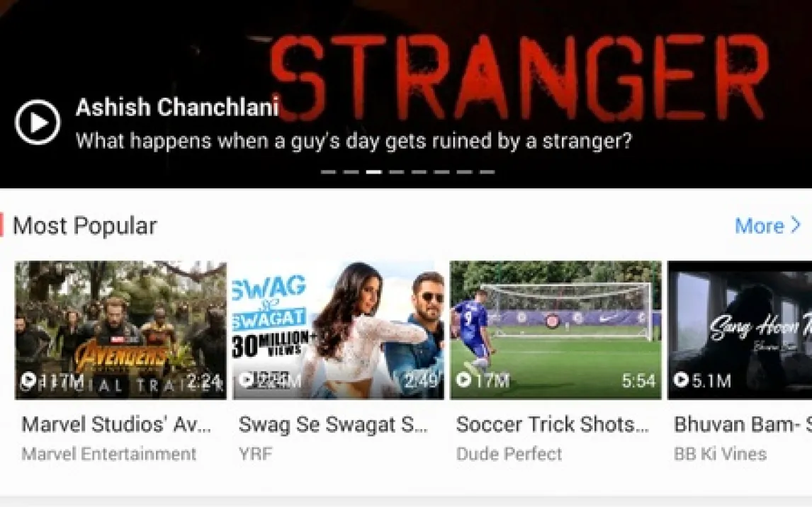Viewport: 812px width, 507px height.
Task: Jump to last carousel slide indicator
Action: [x=487, y=172]
